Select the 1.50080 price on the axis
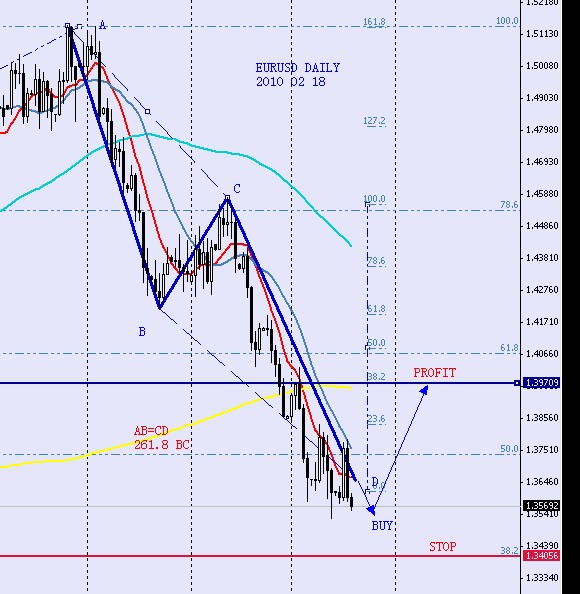The height and width of the screenshot is (594, 580). (542, 66)
